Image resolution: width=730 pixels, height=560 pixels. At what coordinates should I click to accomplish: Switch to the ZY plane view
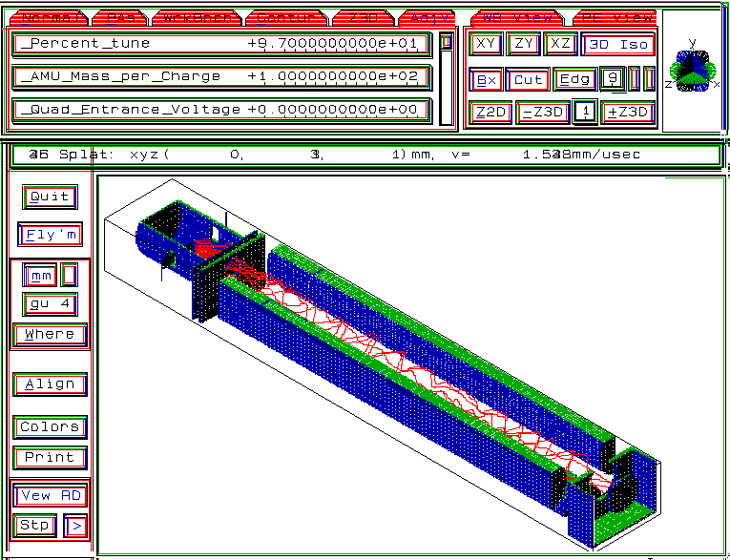tap(524, 44)
